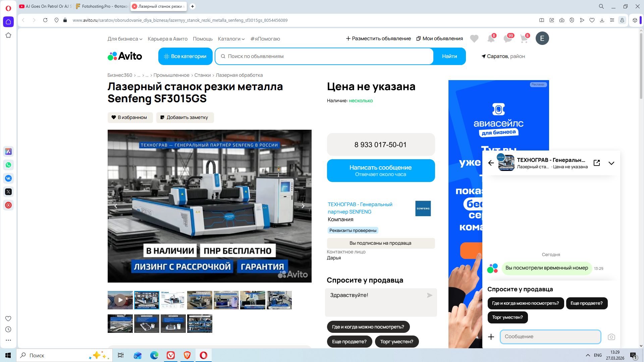Expand the 'Для бизнеса' dropdown menu
The image size is (644, 362).
click(125, 39)
